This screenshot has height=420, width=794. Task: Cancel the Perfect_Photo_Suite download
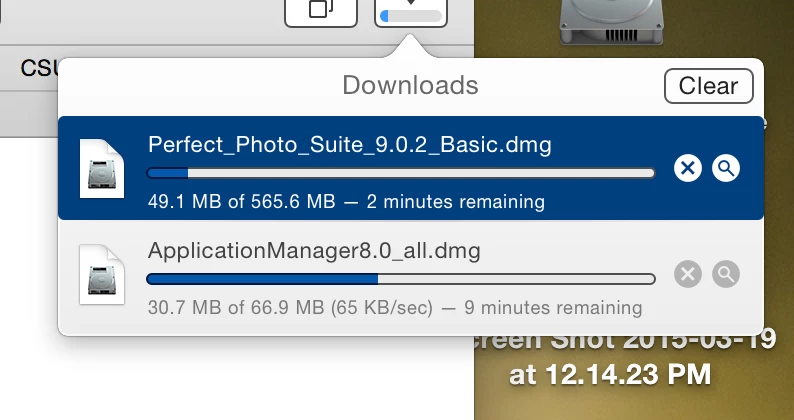pyautogui.click(x=688, y=168)
